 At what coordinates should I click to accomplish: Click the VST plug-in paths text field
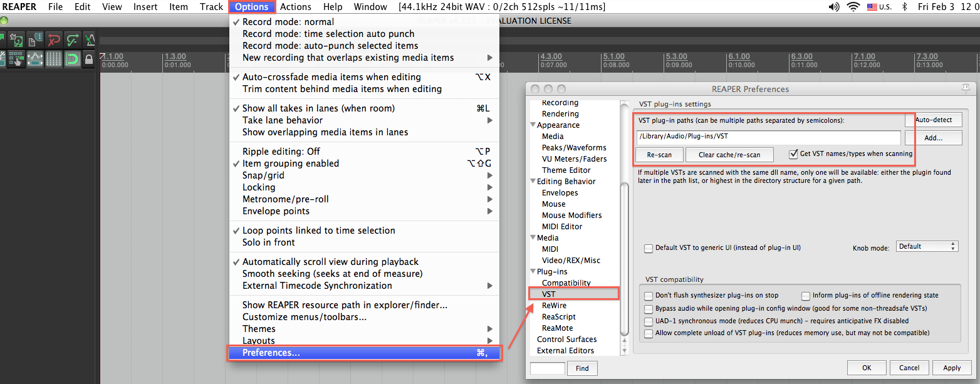coord(768,137)
